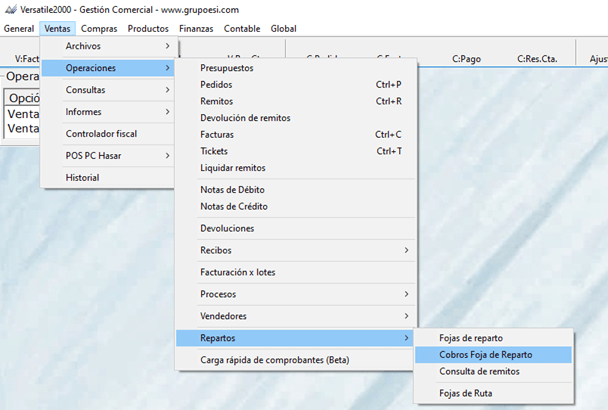Choose Carga rápida de comprobantes (Beta)
The image size is (608, 410).
click(276, 360)
